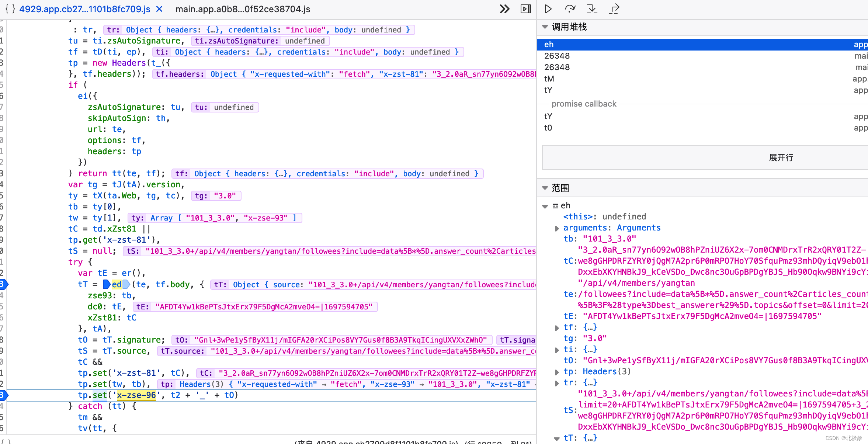Select the tM call stack frame
The image size is (868, 444).
pyautogui.click(x=702, y=79)
